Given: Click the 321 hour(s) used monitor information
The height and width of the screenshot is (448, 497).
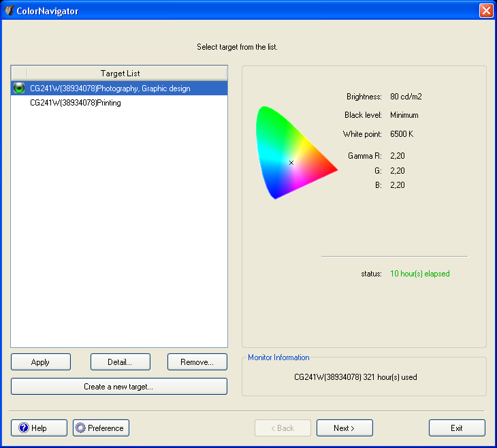Looking at the screenshot, I should [x=355, y=377].
